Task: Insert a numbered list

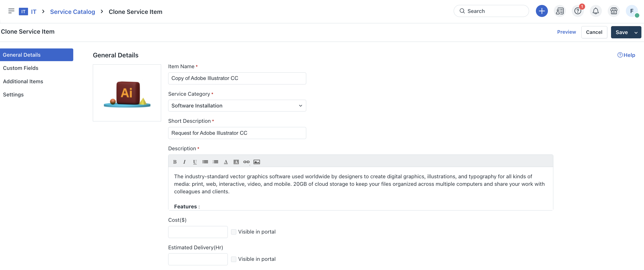Action: [215, 162]
